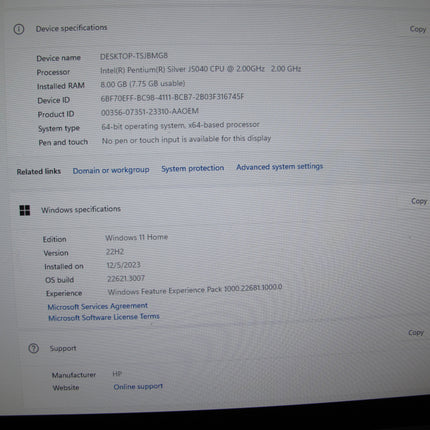Select the Windows Feature Experience Pack value
Screen dimensions: 430x430
pyautogui.click(x=195, y=289)
